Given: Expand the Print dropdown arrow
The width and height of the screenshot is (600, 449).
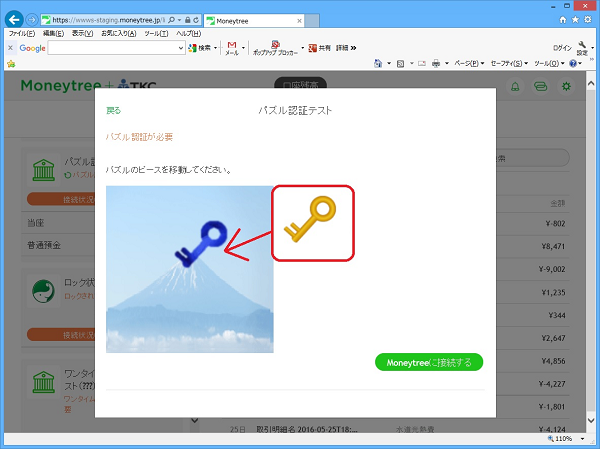Looking at the screenshot, I should coord(447,64).
